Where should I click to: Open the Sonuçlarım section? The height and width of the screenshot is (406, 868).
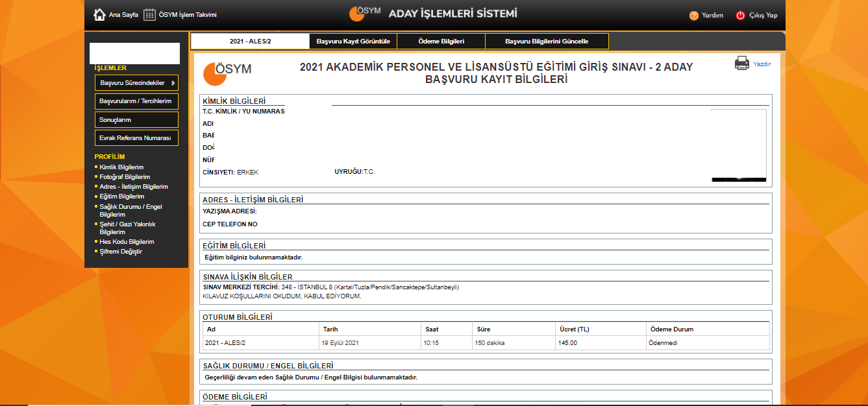(x=136, y=120)
